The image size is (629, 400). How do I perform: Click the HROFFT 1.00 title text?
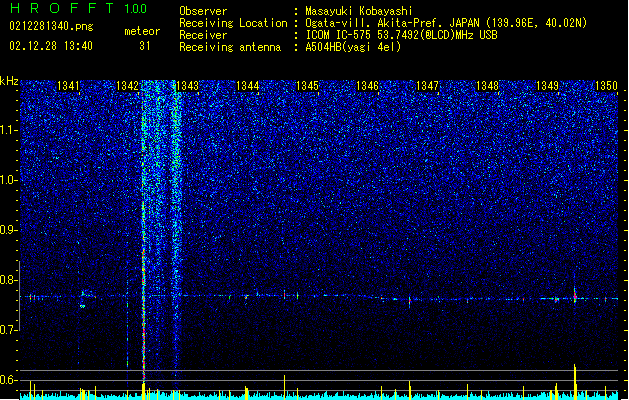(79, 8)
